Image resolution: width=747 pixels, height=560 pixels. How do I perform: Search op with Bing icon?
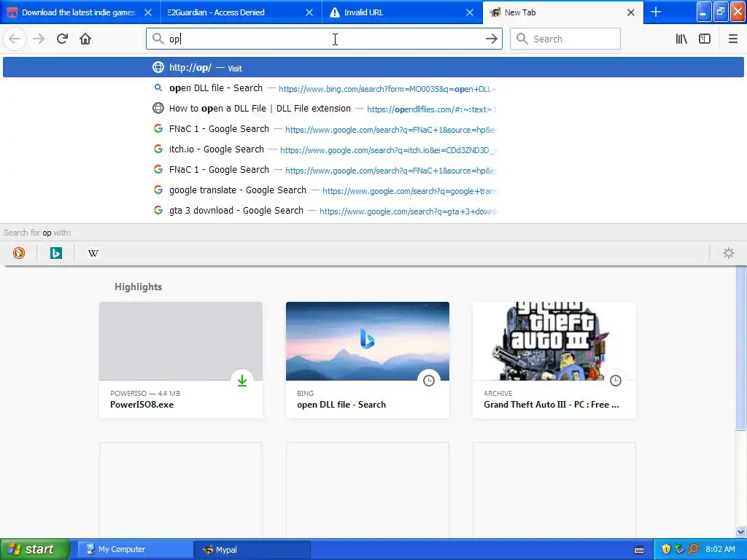(56, 253)
